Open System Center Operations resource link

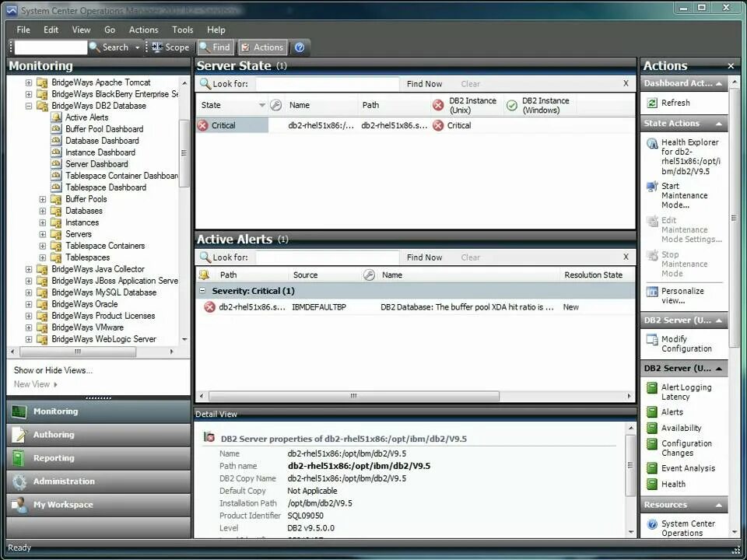coord(681,527)
